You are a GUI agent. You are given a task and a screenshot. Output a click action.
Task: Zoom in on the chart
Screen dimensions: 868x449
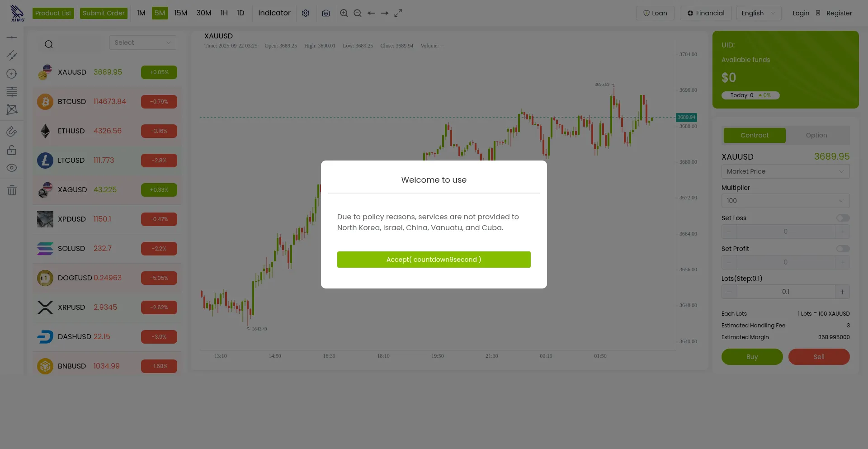click(344, 13)
